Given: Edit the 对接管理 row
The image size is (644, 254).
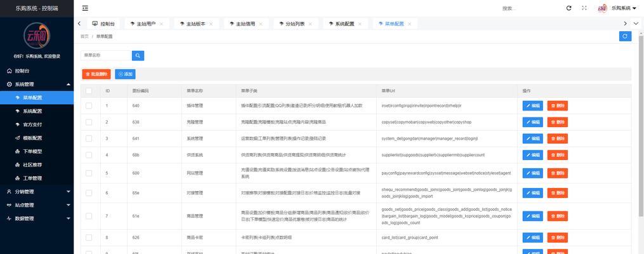Looking at the screenshot, I should tap(533, 193).
